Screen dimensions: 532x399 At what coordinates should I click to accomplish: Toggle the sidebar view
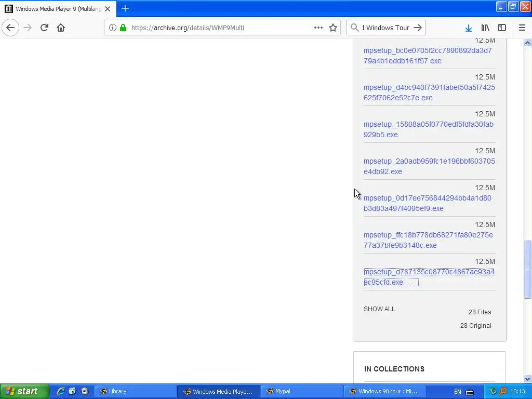click(502, 28)
